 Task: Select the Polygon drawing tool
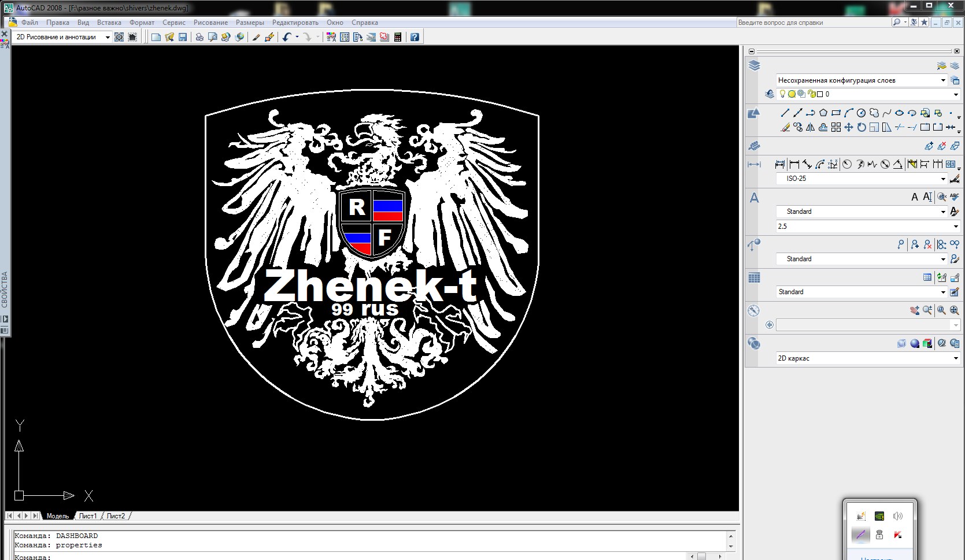click(x=823, y=113)
